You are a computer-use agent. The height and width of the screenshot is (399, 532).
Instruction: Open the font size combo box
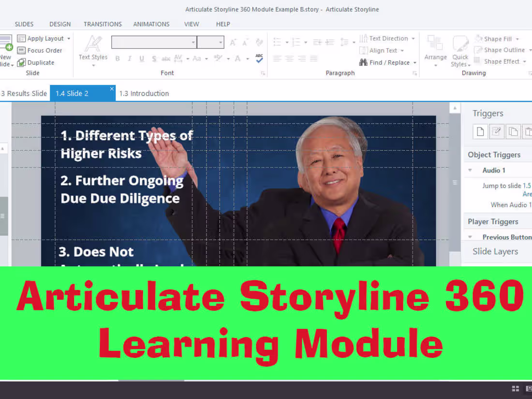pyautogui.click(x=210, y=43)
